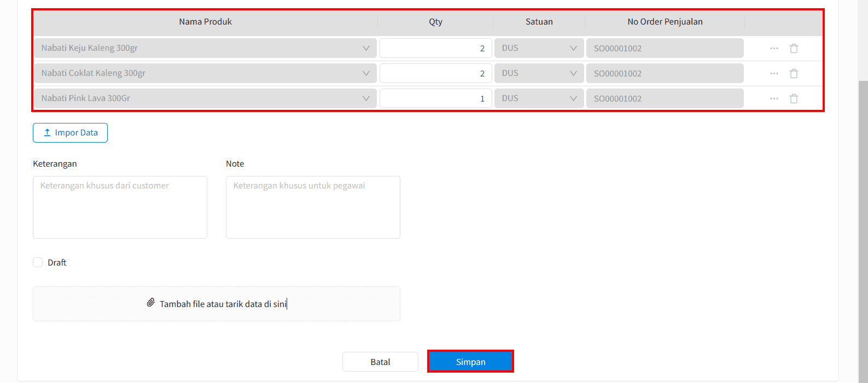868x383 pixels.
Task: Click the order number field in Nabati Pink Lava row
Action: (665, 98)
